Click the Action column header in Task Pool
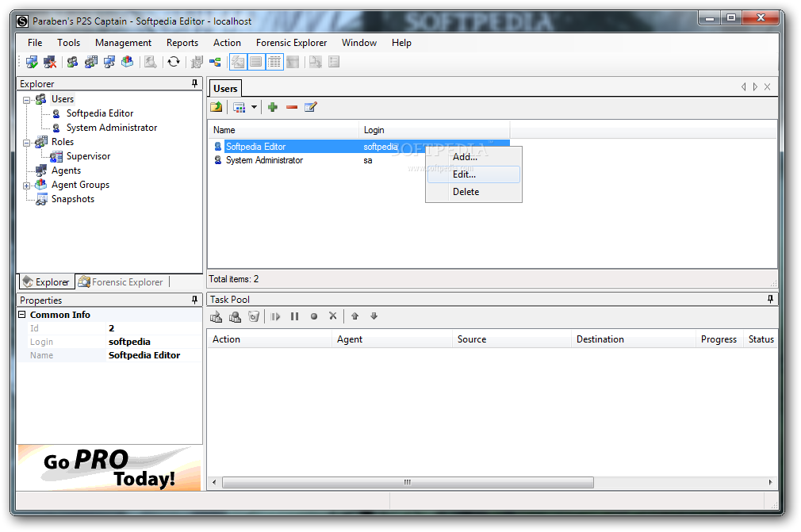Image resolution: width=801 pixels, height=532 pixels. pos(269,339)
